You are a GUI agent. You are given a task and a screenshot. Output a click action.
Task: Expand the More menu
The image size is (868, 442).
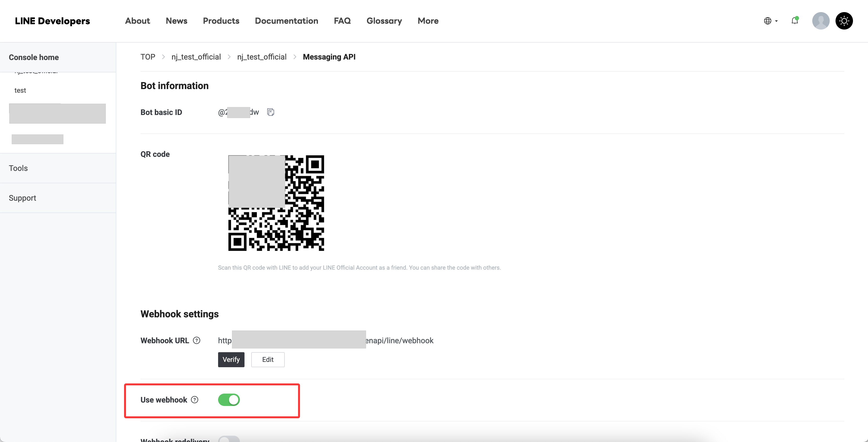click(x=428, y=21)
